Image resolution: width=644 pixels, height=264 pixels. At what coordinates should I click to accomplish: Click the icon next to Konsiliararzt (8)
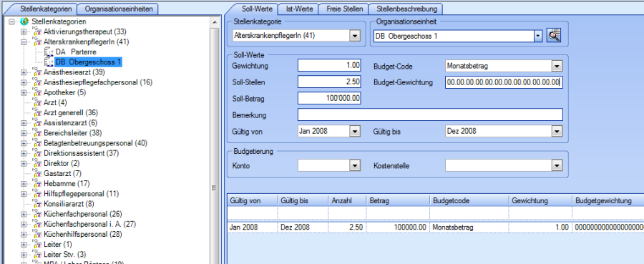[x=37, y=204]
